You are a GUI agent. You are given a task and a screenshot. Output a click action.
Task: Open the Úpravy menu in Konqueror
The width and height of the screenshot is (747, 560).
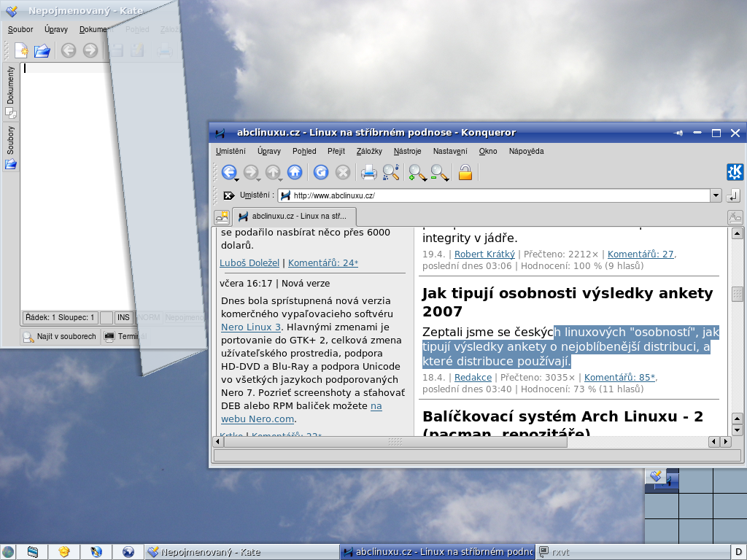(269, 152)
